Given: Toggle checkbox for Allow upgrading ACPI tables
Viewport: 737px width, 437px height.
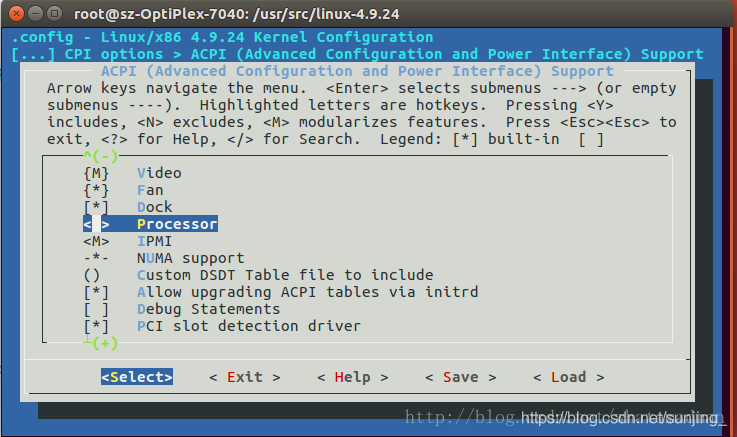Looking at the screenshot, I should pyautogui.click(x=96, y=292).
